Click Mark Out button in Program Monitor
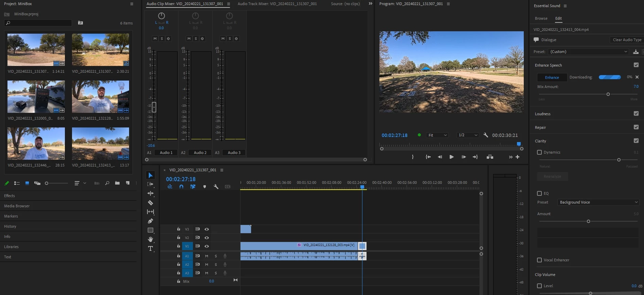Screen dimensions: 644x295 pos(413,157)
